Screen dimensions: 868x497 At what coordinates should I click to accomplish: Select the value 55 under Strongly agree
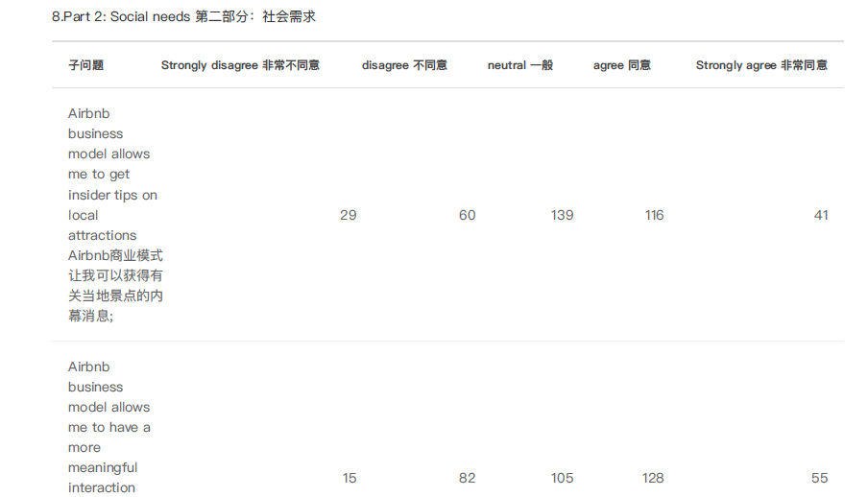(x=819, y=478)
